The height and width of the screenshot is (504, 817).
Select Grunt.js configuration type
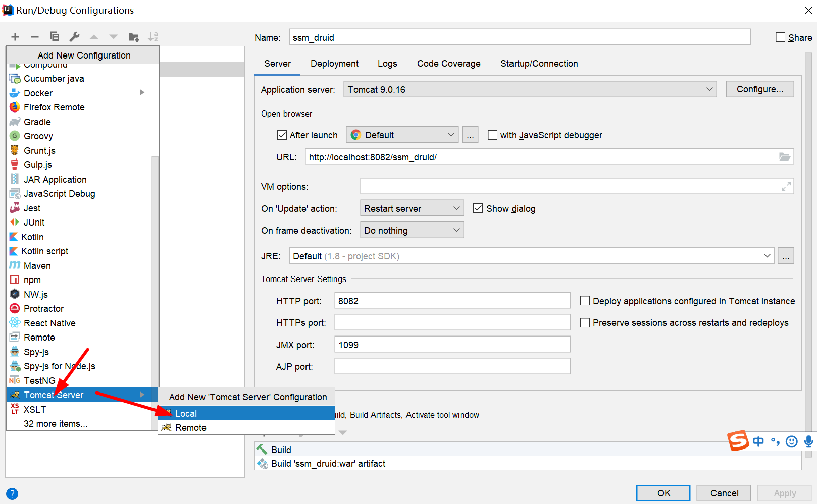point(79,151)
